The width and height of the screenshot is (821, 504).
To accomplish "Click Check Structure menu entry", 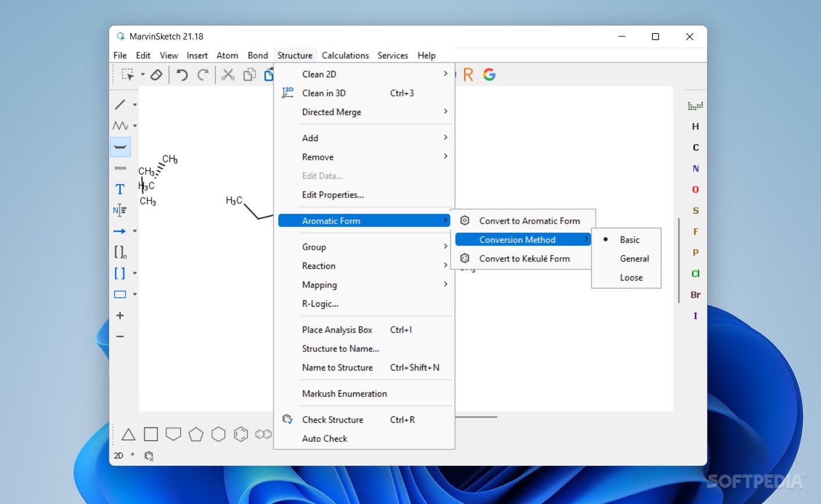I will point(364,420).
